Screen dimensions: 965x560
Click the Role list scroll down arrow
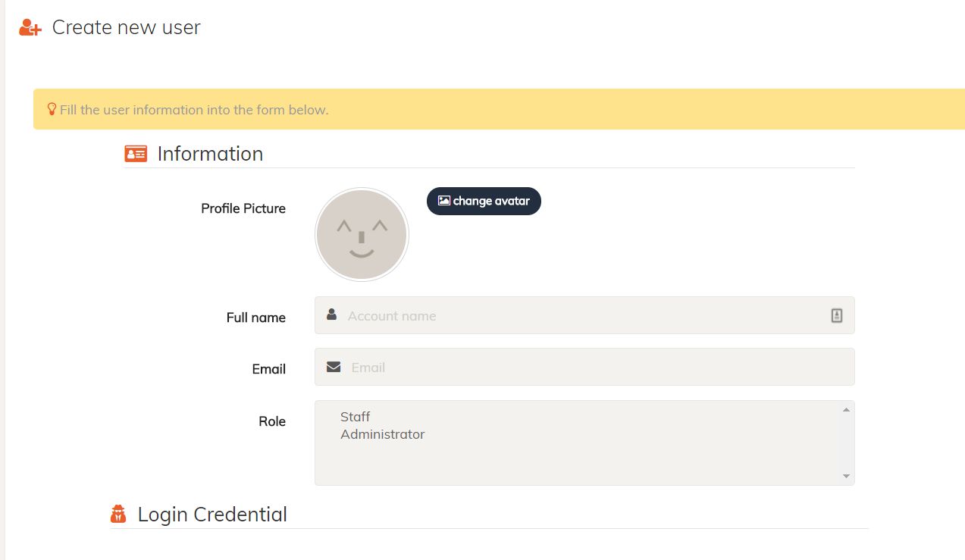tap(846, 476)
